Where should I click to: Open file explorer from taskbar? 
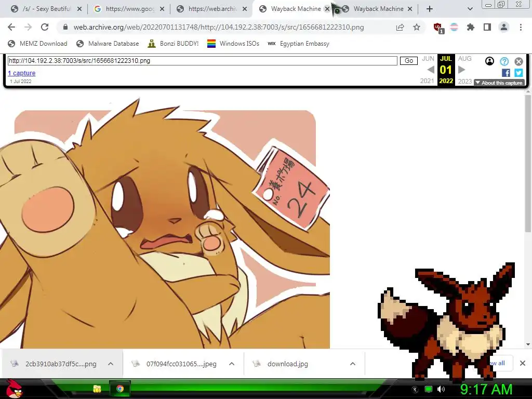(x=97, y=389)
